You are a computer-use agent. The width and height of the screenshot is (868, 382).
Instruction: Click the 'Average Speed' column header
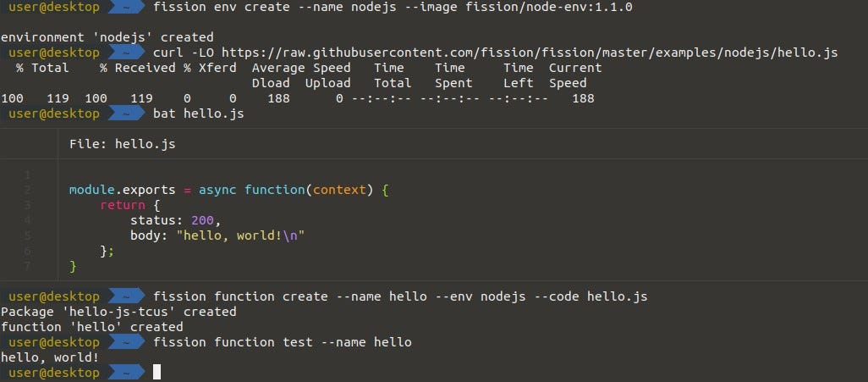click(x=301, y=68)
